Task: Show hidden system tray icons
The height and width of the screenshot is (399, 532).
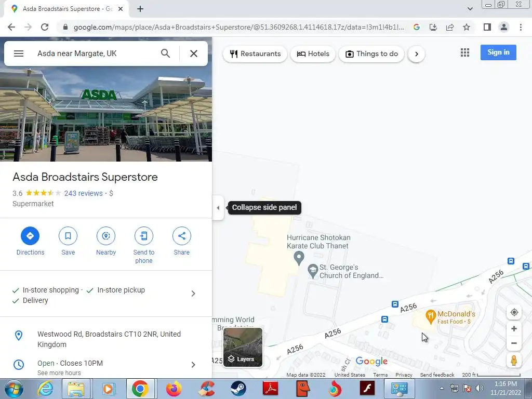Action: (442, 389)
